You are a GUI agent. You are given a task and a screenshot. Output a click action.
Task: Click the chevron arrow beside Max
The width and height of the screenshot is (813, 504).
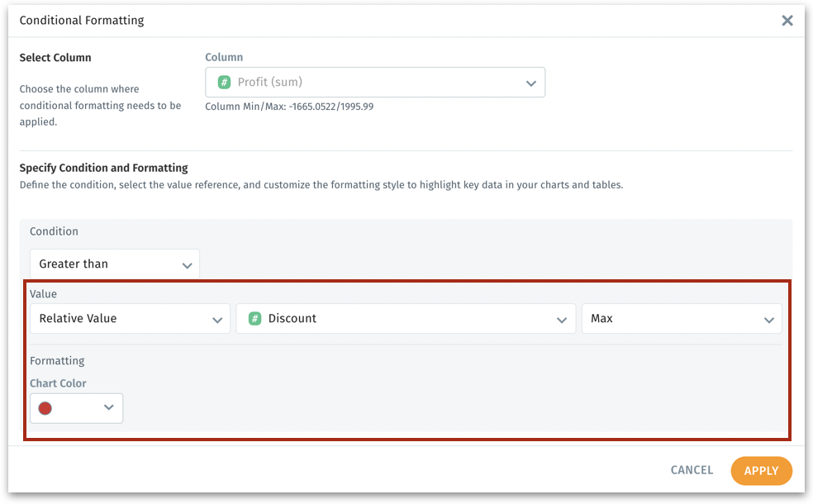pyautogui.click(x=768, y=320)
